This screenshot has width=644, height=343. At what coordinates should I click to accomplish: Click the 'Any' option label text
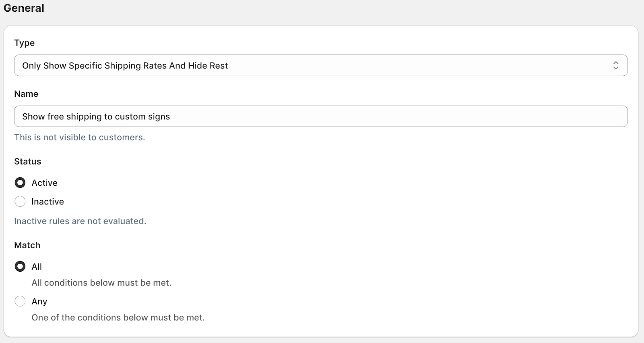click(x=39, y=301)
